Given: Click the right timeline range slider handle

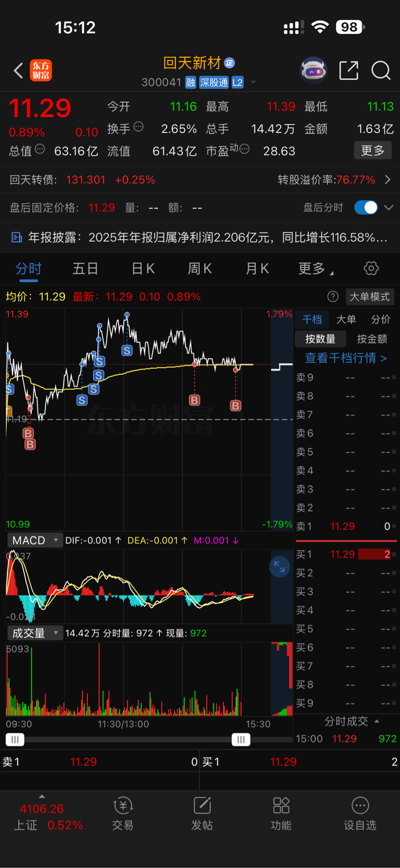Looking at the screenshot, I should click(x=241, y=739).
